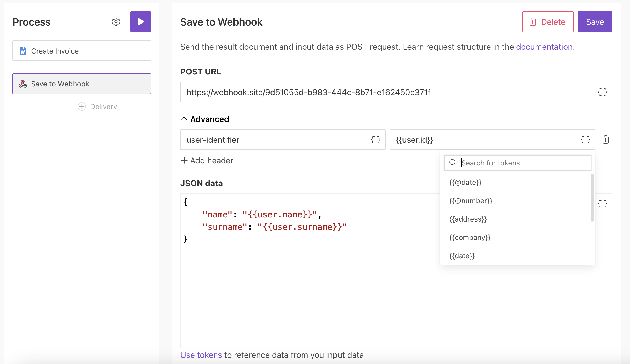Screen dimensions: 630x364
Task: Toggle token picker for header value field
Action: click(x=585, y=140)
